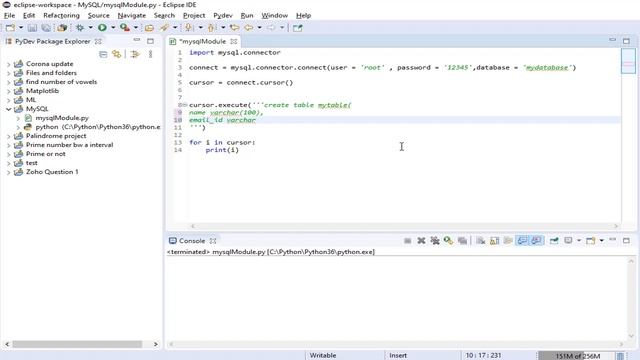640x360 pixels.
Task: Click Remove All Terminated Launches icon
Action: (x=435, y=241)
